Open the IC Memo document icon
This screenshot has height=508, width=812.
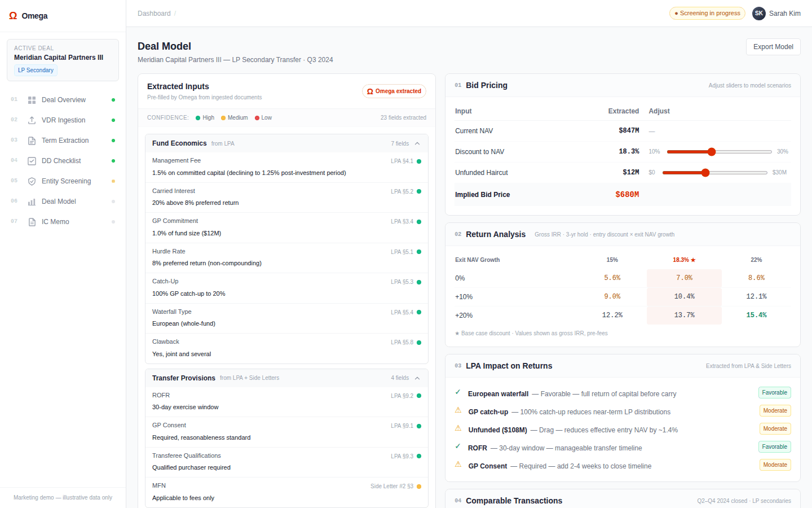click(32, 222)
